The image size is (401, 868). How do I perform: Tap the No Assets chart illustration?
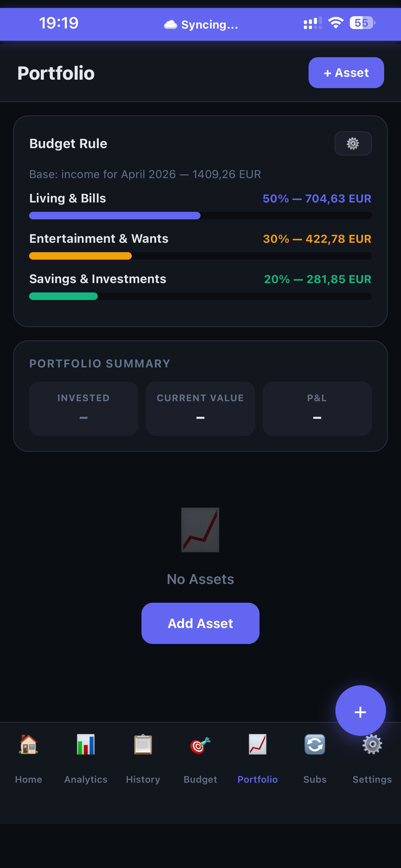point(200,530)
